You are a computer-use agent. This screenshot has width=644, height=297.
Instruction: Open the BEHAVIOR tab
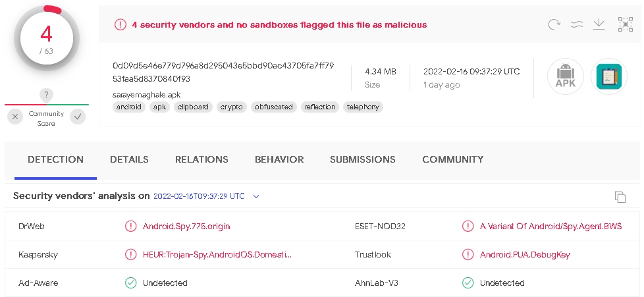[x=279, y=159]
